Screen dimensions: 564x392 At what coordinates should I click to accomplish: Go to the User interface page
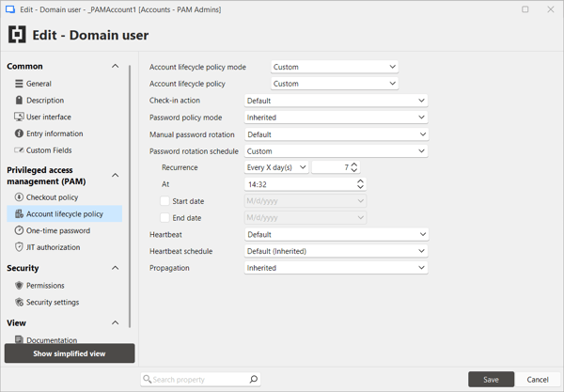pyautogui.click(x=65, y=117)
